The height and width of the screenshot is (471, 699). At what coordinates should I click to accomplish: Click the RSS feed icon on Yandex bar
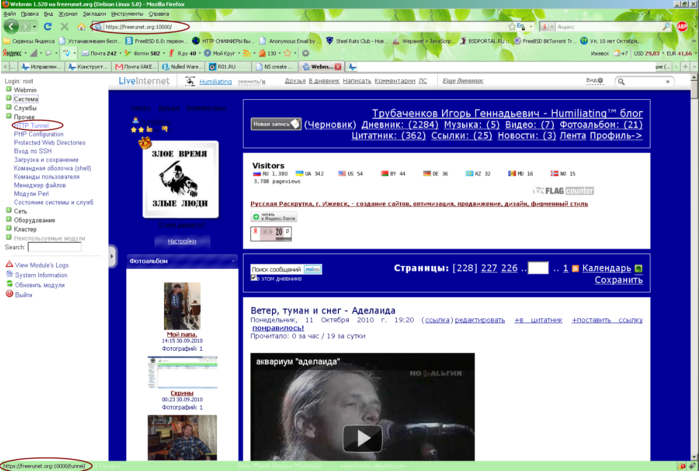[x=246, y=53]
